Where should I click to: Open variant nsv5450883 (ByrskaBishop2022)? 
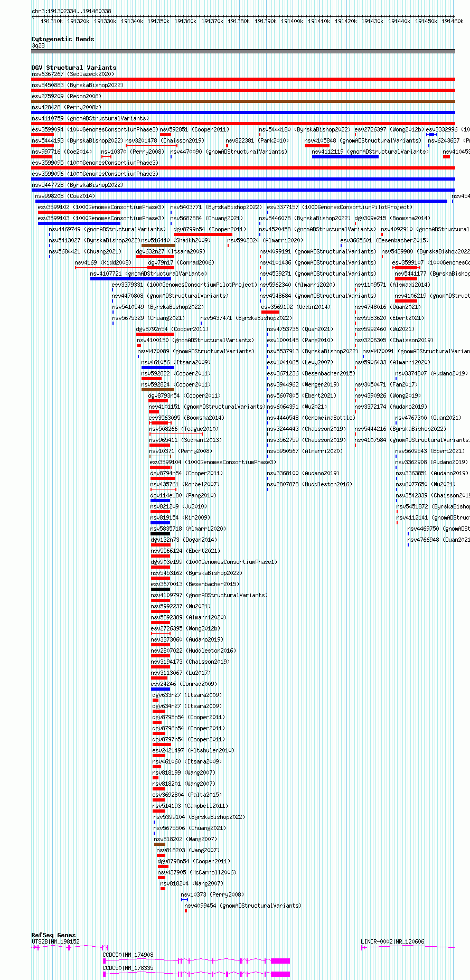click(x=78, y=86)
